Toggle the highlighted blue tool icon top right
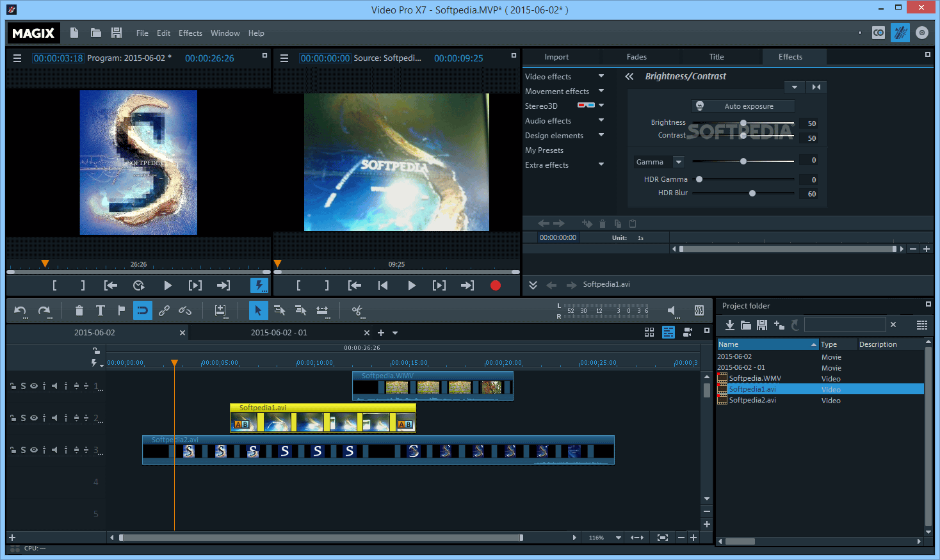940x560 pixels. pos(900,33)
